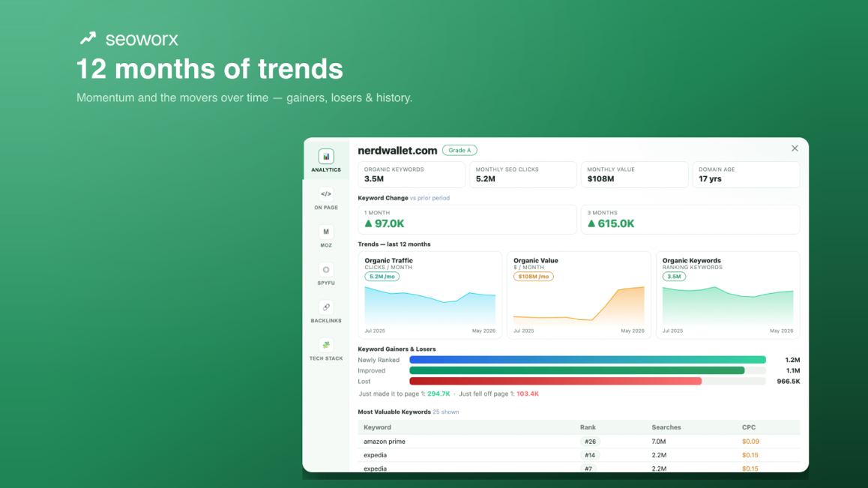Click the Improved green progress bar

pos(577,370)
